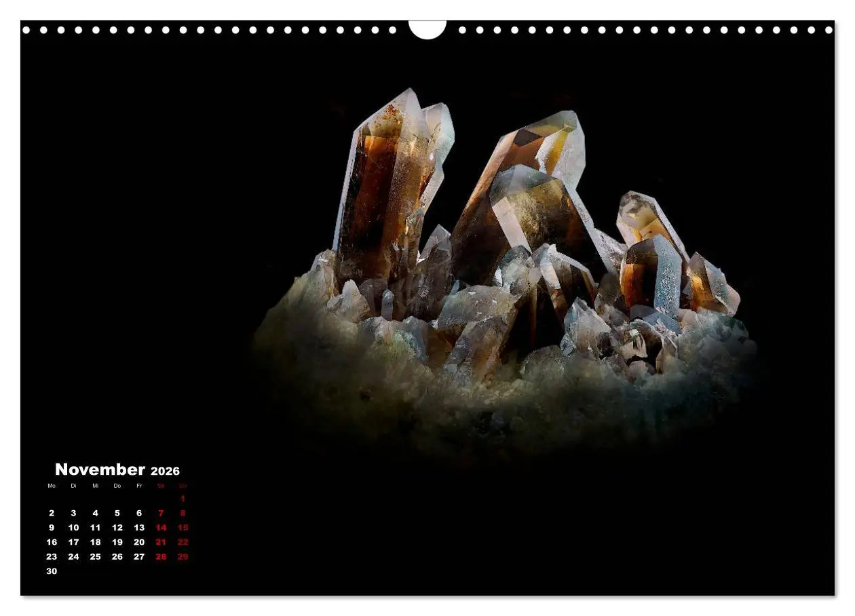Viewport: 855px width, 616px height.
Task: Select the Monday "Mo" column header
Action: [50, 486]
